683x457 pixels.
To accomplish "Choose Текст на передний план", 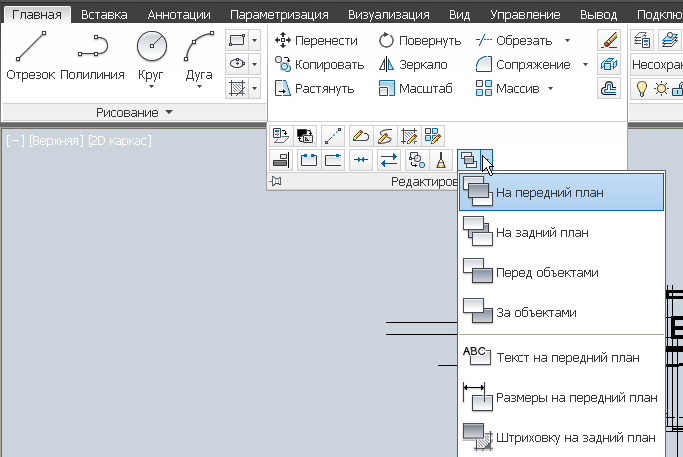I will tap(561, 357).
